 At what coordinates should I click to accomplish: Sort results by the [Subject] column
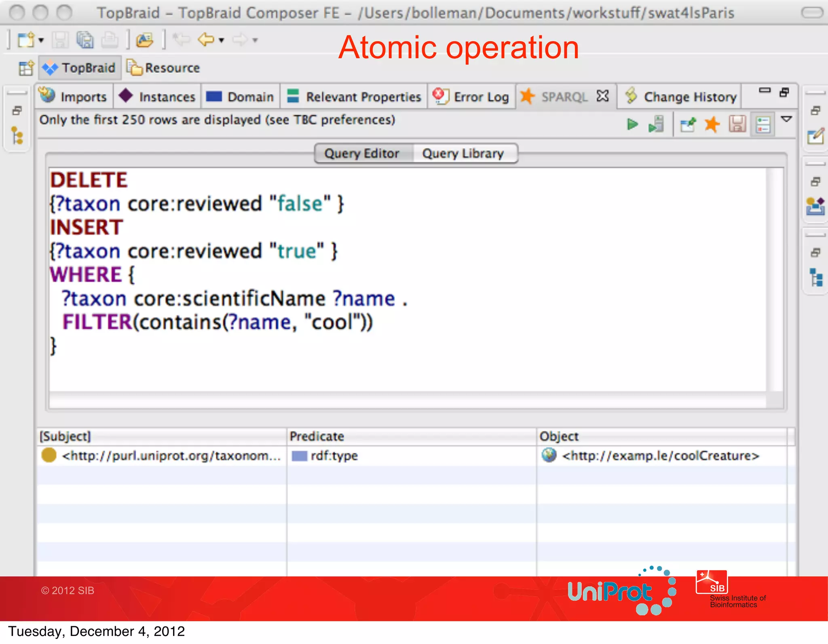point(162,436)
